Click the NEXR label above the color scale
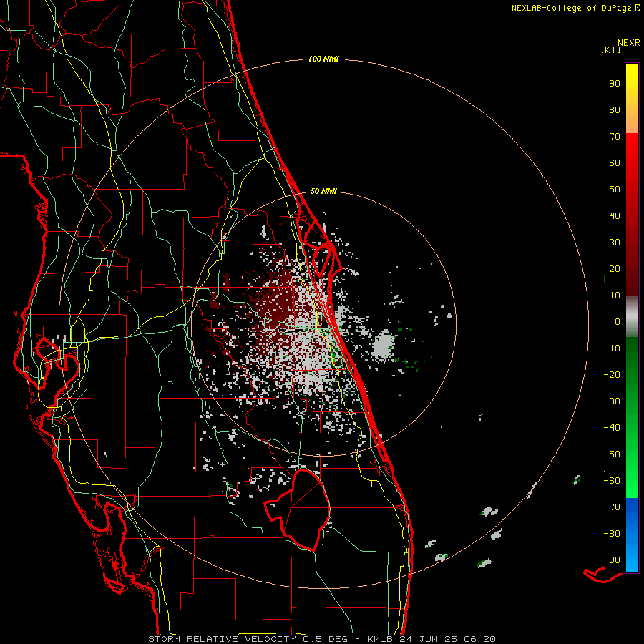Image resolution: width=644 pixels, height=644 pixels. 629,43
